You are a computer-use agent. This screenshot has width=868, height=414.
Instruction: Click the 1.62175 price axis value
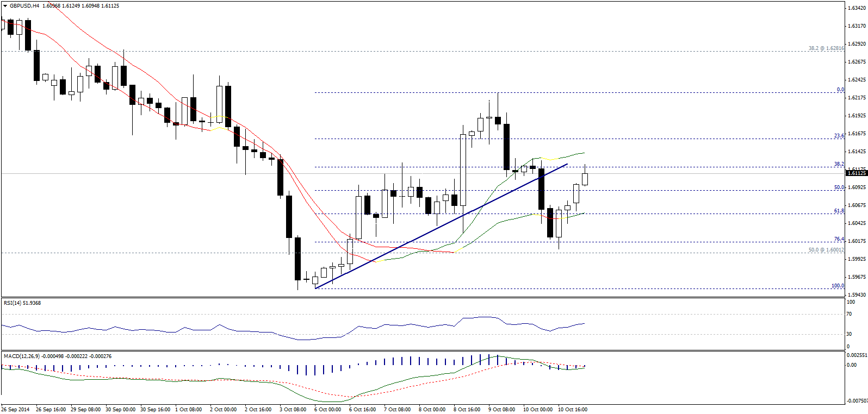[x=857, y=97]
